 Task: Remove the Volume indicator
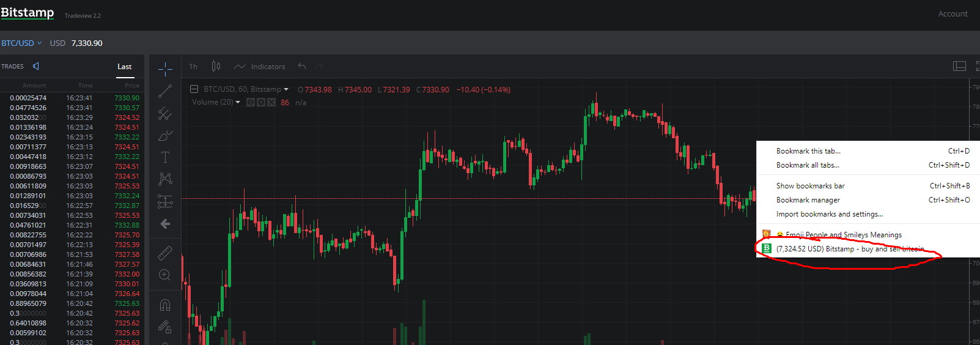tap(271, 102)
